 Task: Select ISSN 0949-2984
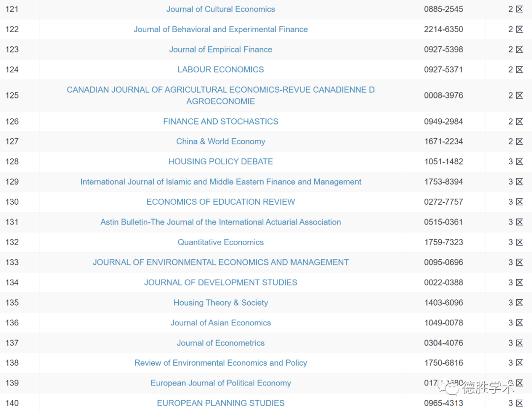coord(443,122)
